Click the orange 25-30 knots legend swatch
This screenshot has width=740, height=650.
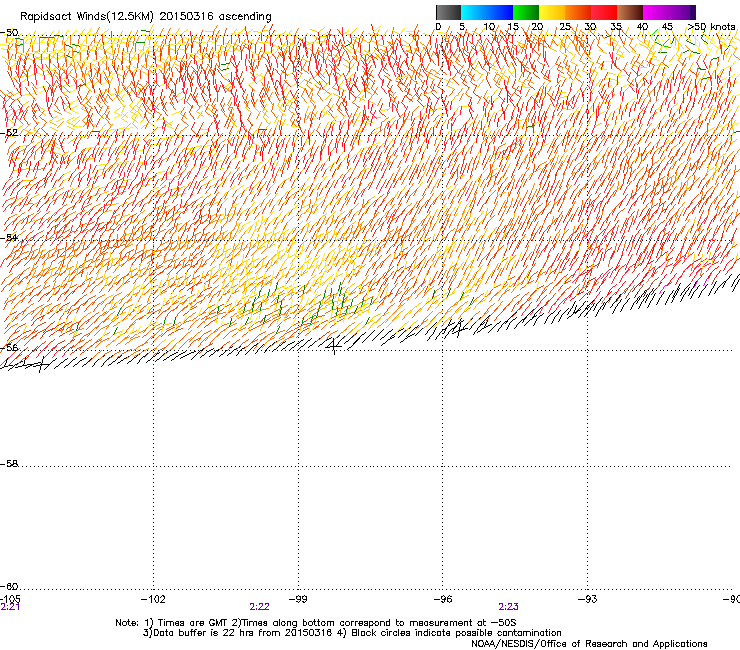(578, 12)
